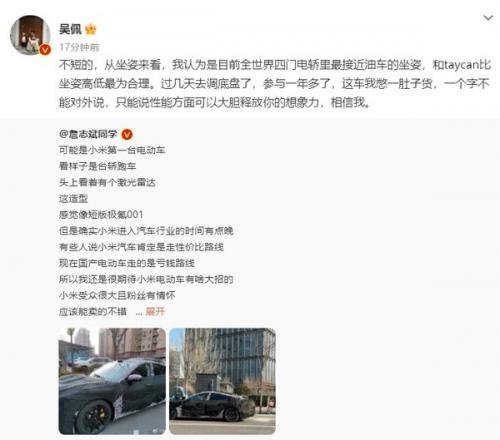Click the 17分钟前 timestamp

click(x=79, y=47)
